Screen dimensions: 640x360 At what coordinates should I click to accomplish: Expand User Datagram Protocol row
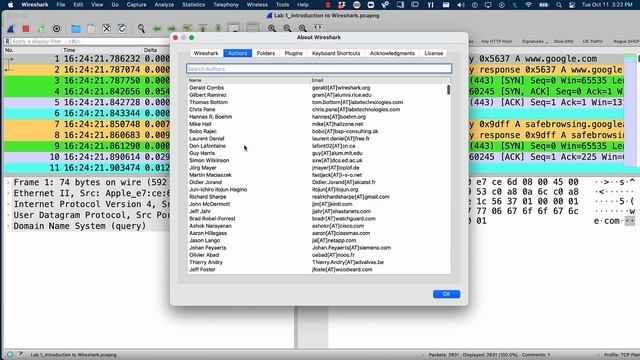(8, 215)
